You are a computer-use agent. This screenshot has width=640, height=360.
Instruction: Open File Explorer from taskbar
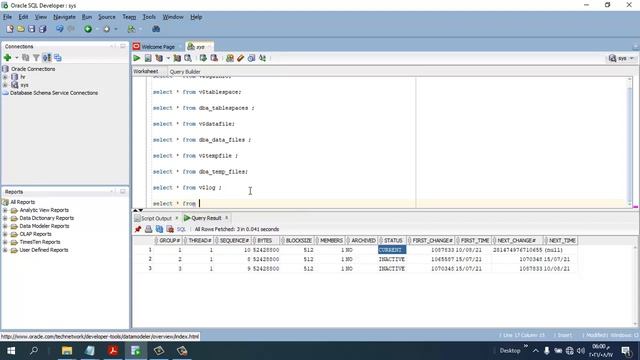(67, 351)
